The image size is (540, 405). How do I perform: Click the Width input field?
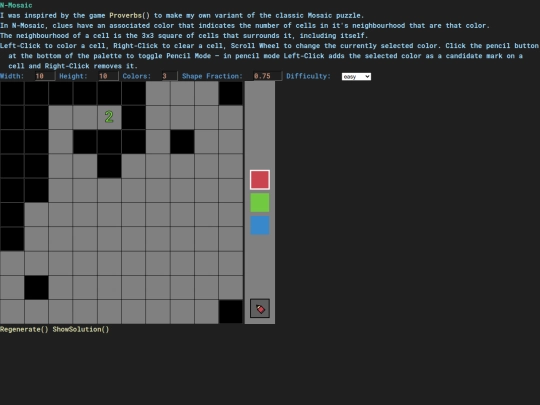[44, 76]
